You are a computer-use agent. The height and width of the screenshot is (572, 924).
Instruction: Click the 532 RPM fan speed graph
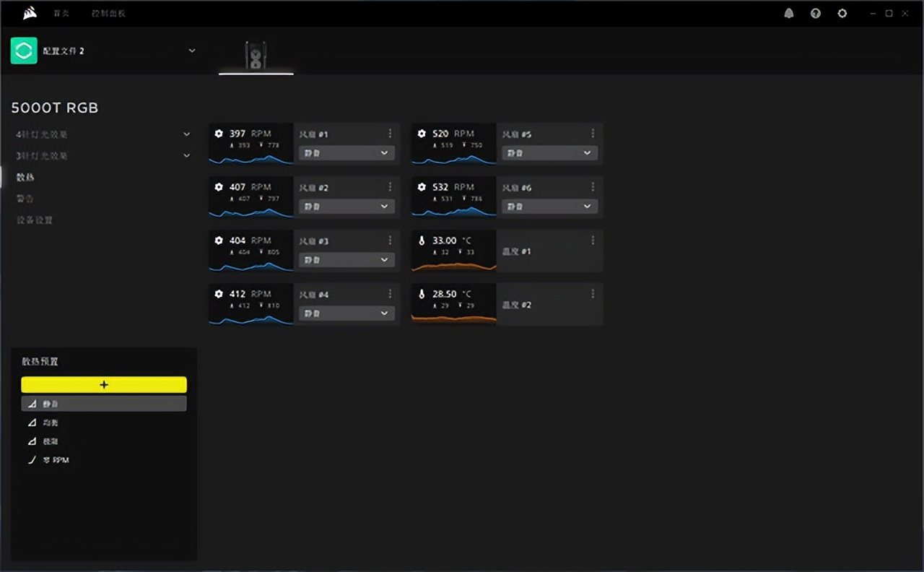coord(454,211)
